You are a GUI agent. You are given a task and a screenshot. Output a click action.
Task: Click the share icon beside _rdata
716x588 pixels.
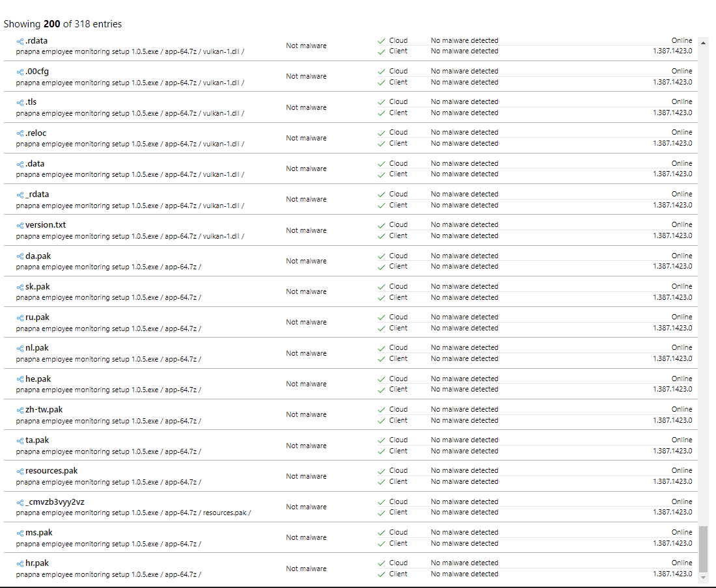pos(20,194)
